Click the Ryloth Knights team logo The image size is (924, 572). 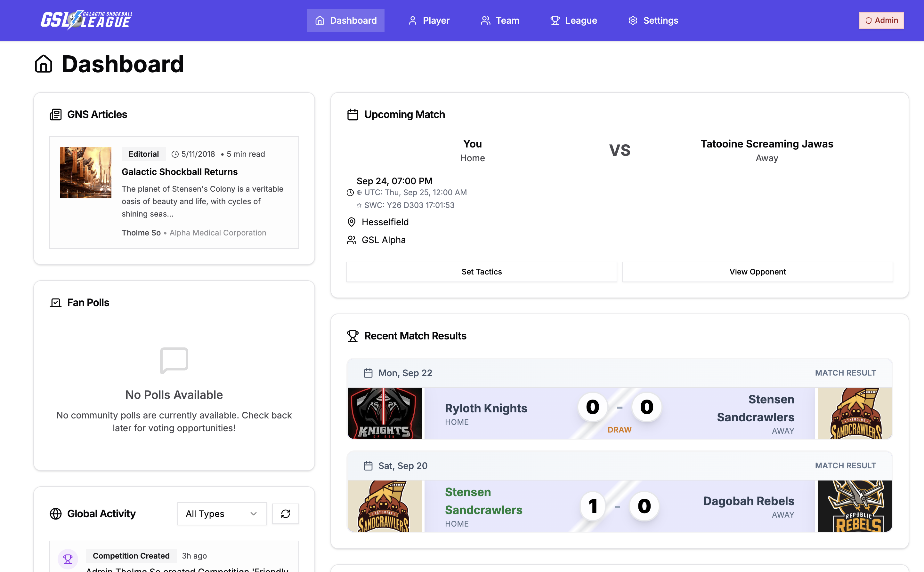click(x=385, y=413)
